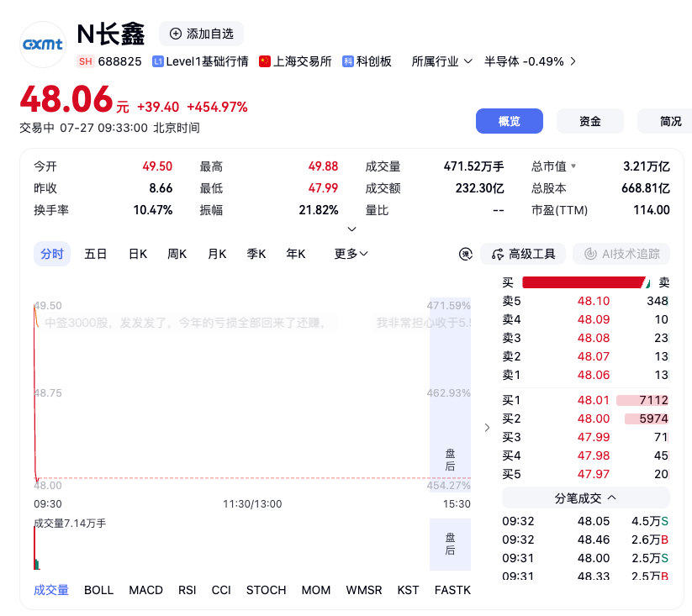Expand the 所属行业 dropdown
Screen dimensions: 692x616
[441, 61]
